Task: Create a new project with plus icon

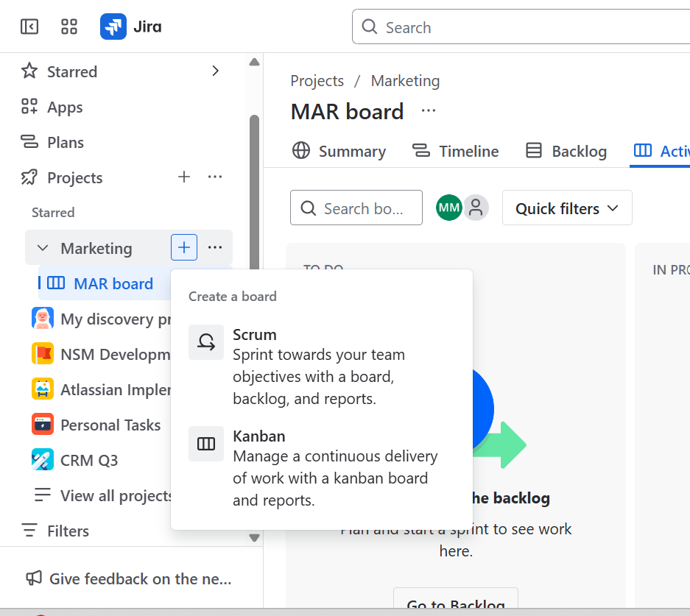Action: 184,177
